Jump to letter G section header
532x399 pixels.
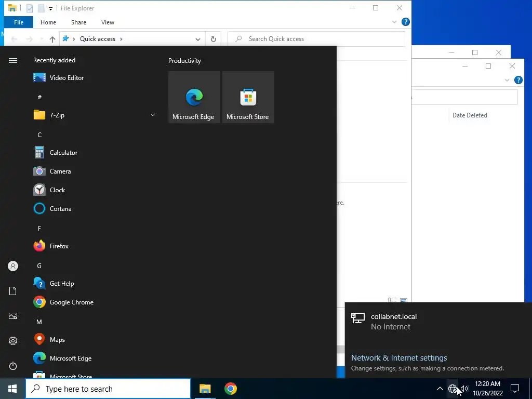click(39, 266)
